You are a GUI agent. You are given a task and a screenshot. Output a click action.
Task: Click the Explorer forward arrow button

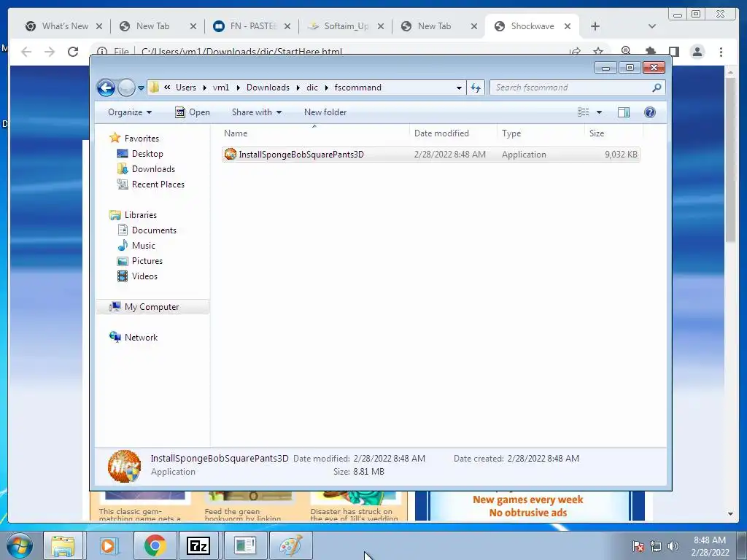(x=126, y=87)
